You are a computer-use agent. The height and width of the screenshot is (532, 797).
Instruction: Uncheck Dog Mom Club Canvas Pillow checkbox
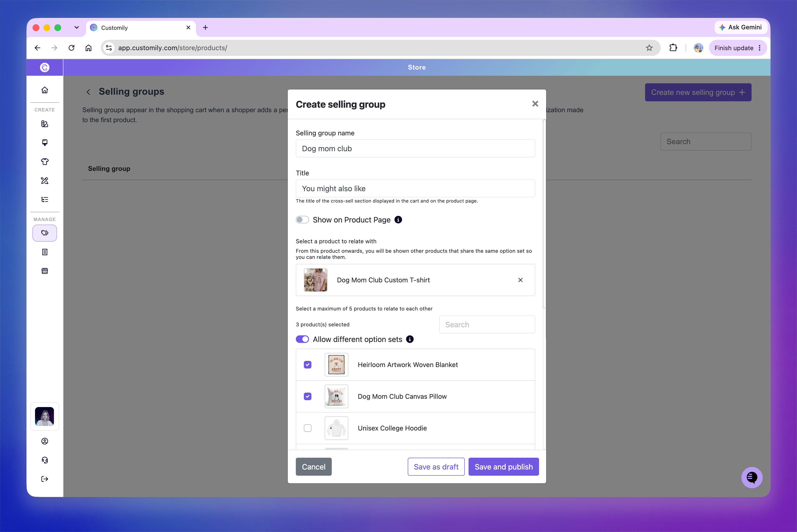click(308, 396)
